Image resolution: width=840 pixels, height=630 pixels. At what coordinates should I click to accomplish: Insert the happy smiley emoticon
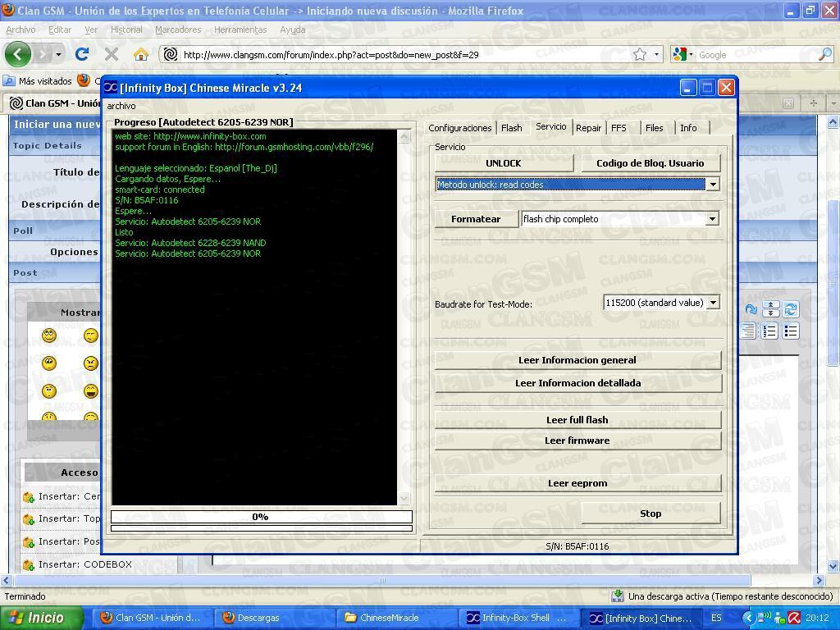pos(48,336)
